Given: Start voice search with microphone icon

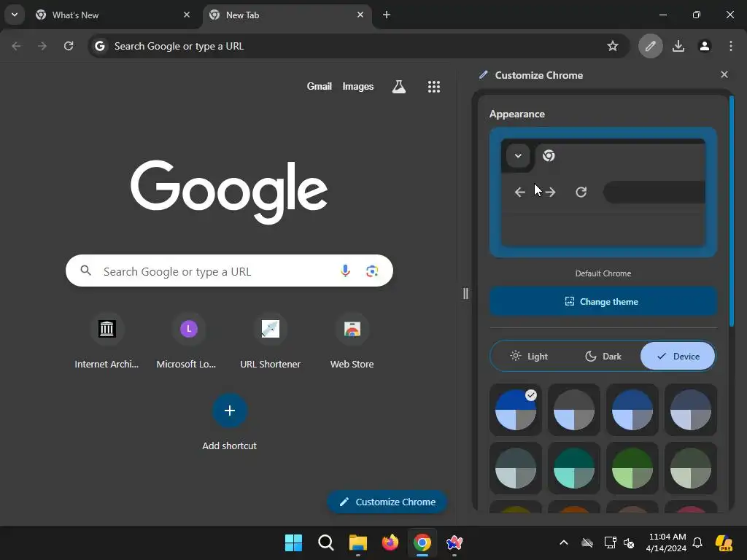Looking at the screenshot, I should coord(345,271).
